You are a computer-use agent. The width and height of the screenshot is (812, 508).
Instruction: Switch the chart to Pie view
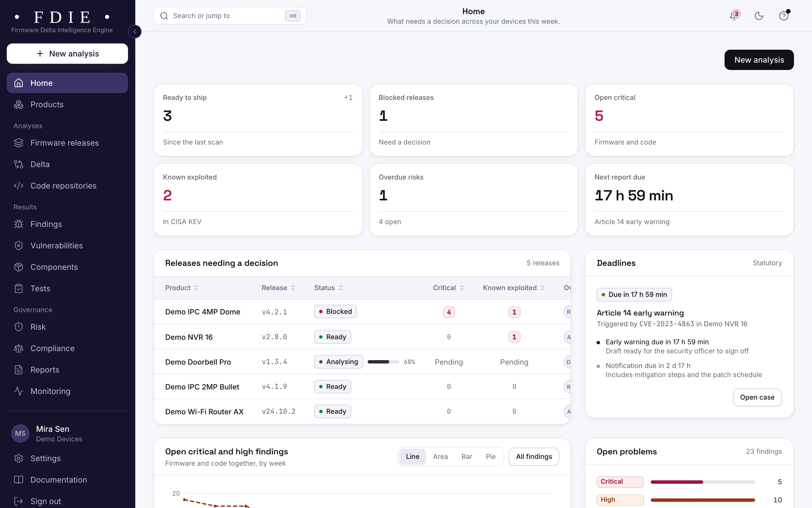(x=491, y=457)
